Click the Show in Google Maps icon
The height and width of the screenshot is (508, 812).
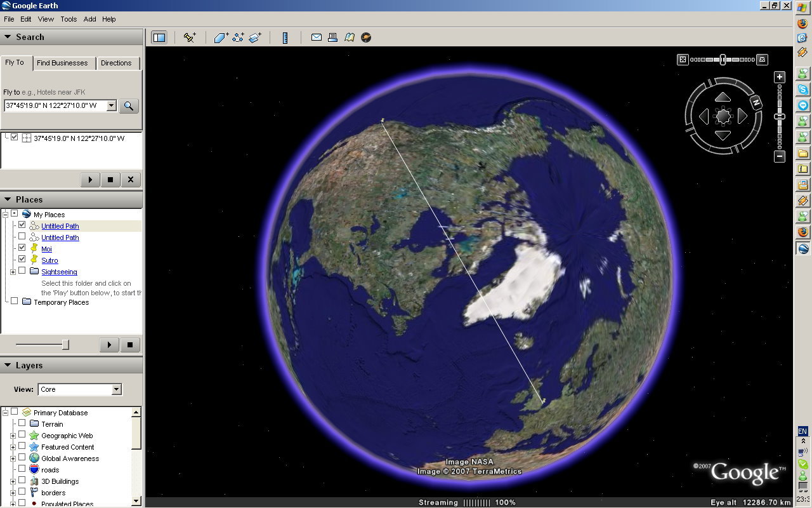pyautogui.click(x=349, y=37)
